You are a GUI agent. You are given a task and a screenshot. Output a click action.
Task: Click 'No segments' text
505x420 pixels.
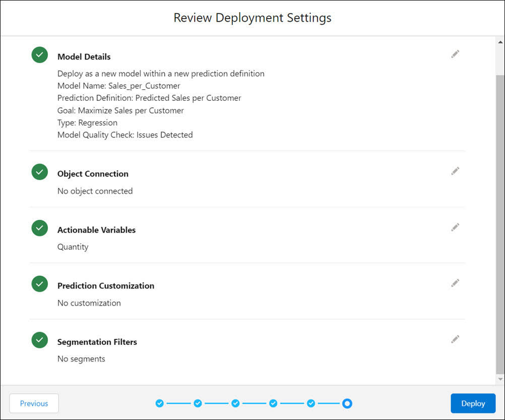[x=81, y=359]
